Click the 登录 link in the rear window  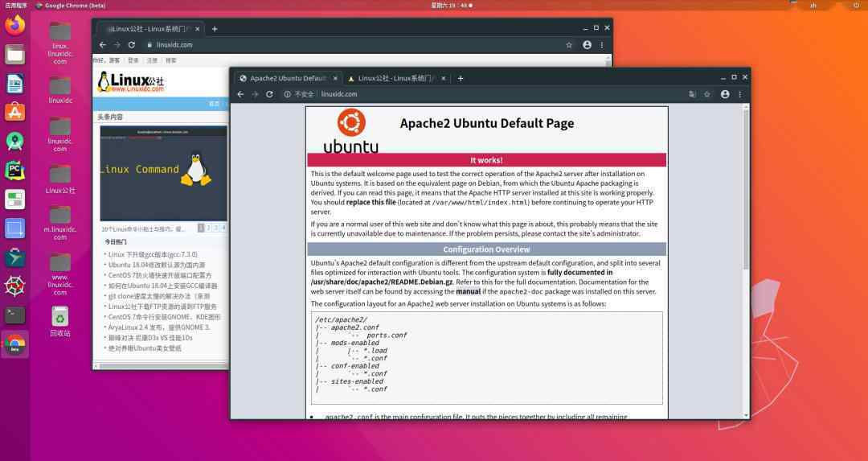(x=133, y=60)
